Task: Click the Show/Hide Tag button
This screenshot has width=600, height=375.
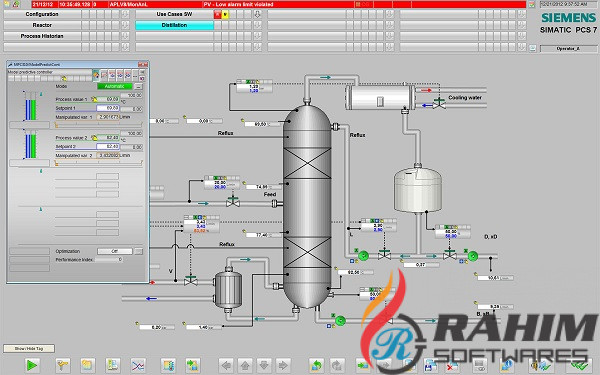Action: [x=29, y=349]
